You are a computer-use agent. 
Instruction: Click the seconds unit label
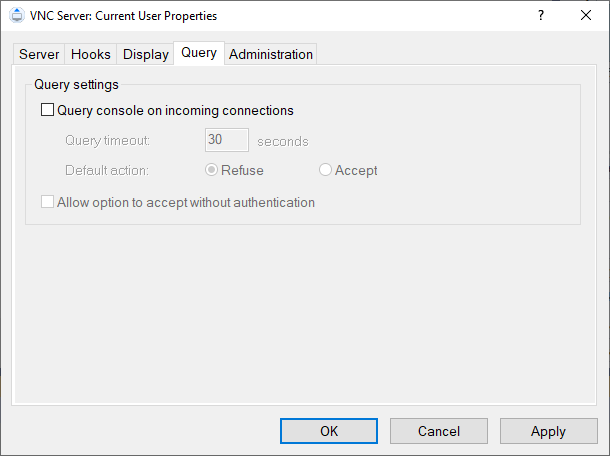tap(283, 141)
